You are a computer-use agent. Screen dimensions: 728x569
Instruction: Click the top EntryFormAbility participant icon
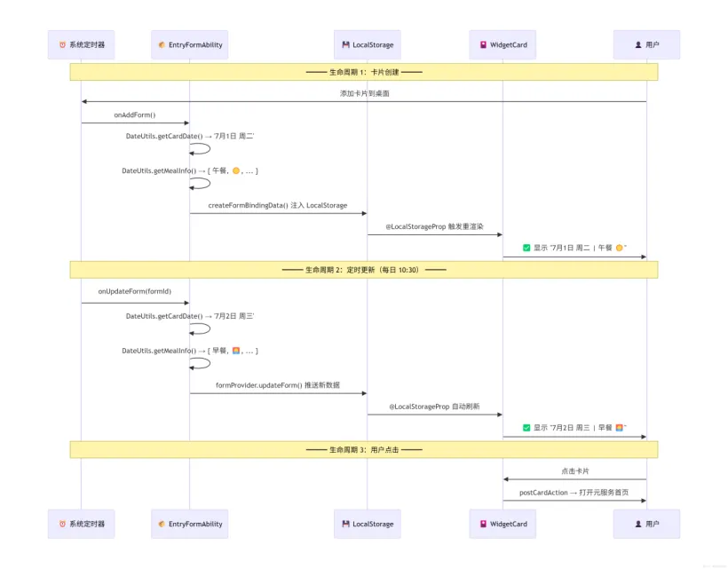162,44
